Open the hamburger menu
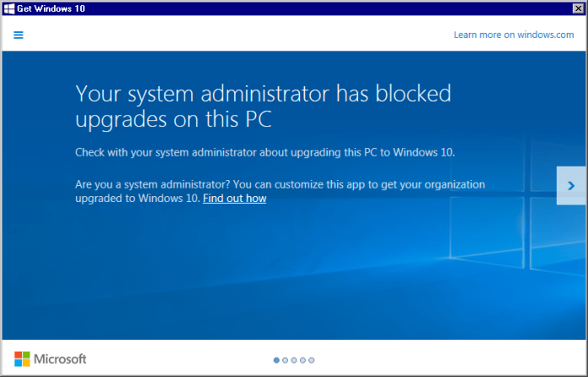This screenshot has width=588, height=377. 19,35
